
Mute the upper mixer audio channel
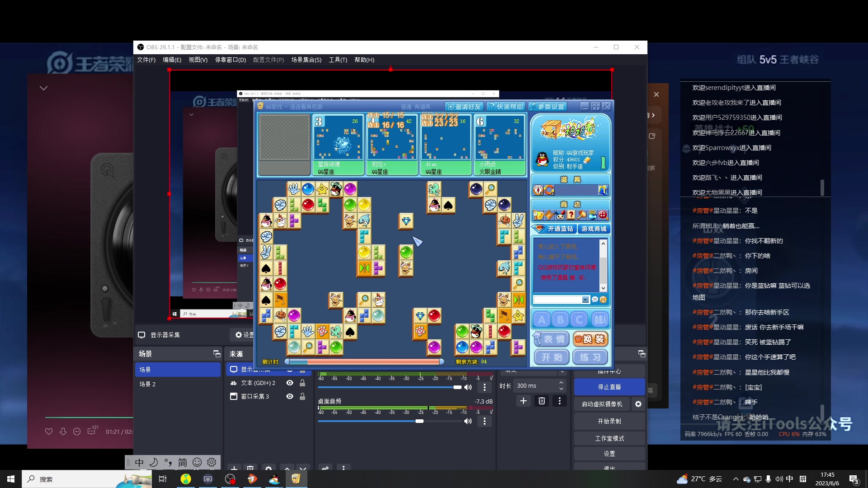pos(468,387)
